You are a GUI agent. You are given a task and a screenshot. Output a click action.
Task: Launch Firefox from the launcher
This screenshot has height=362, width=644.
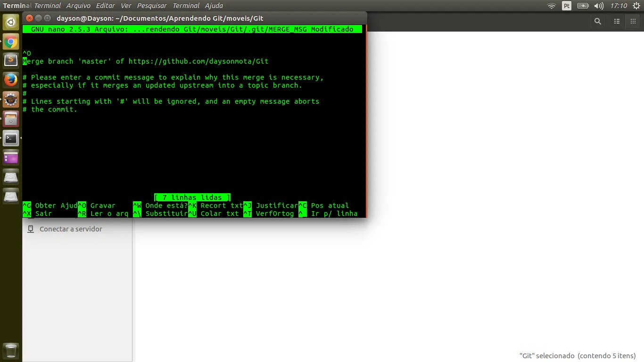pos(11,80)
